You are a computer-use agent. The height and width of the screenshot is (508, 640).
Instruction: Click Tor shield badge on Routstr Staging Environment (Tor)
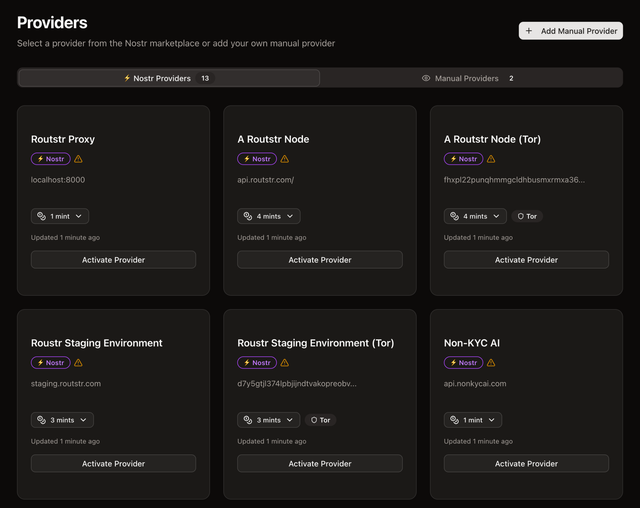click(x=320, y=420)
